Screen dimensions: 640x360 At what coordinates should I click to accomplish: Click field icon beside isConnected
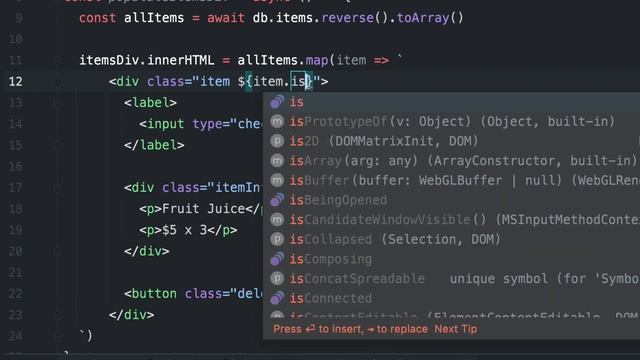[277, 298]
